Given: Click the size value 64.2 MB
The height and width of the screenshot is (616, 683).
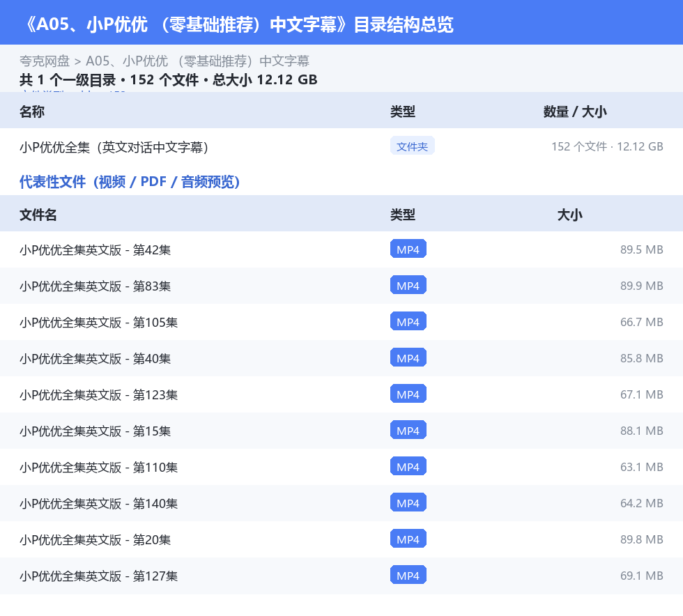Looking at the screenshot, I should 642,503.
